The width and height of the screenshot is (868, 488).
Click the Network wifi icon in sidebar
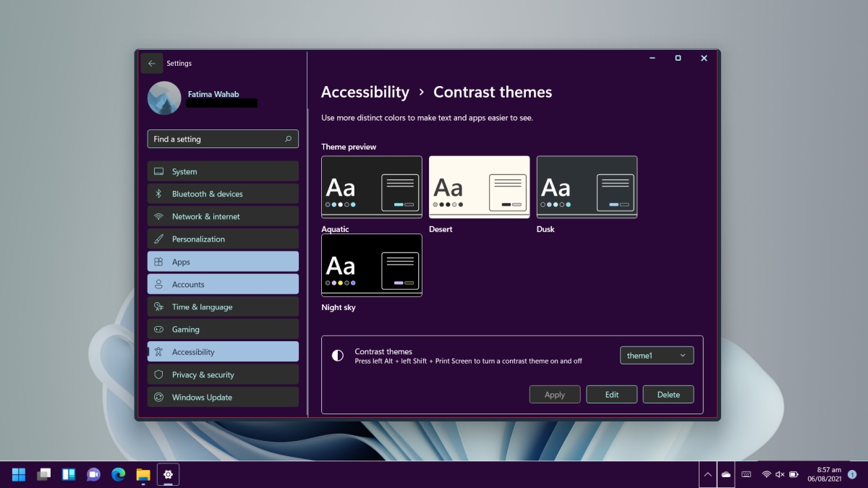(158, 216)
